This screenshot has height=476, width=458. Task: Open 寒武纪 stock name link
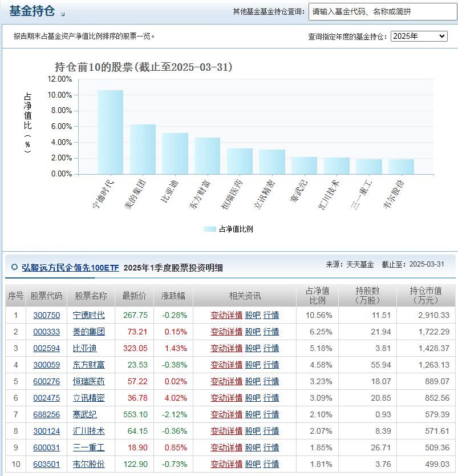84,414
